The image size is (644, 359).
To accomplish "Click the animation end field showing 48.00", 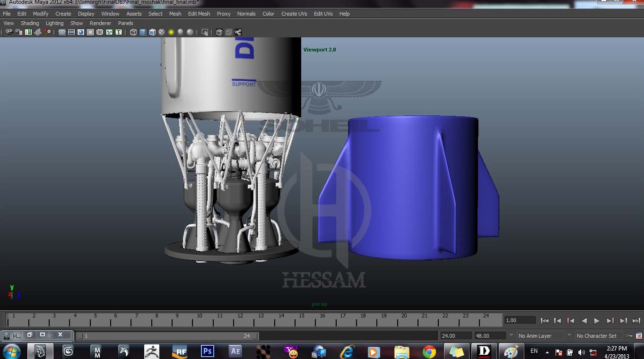I will (490, 336).
